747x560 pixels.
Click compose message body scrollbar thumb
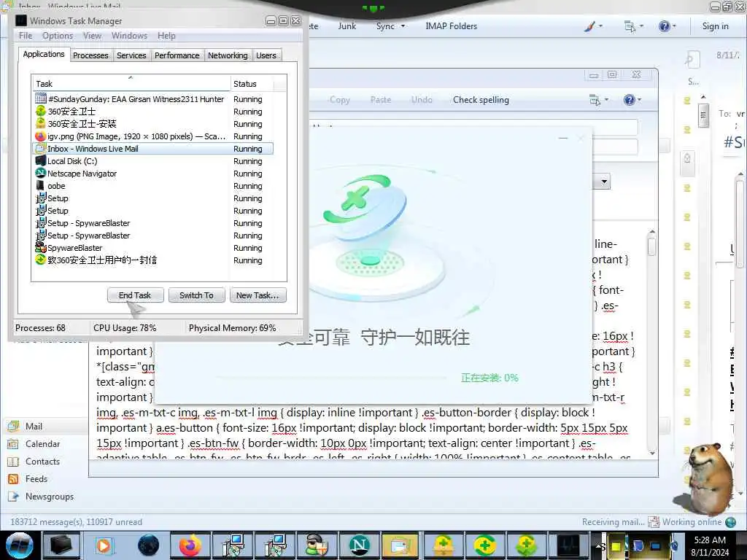click(651, 246)
